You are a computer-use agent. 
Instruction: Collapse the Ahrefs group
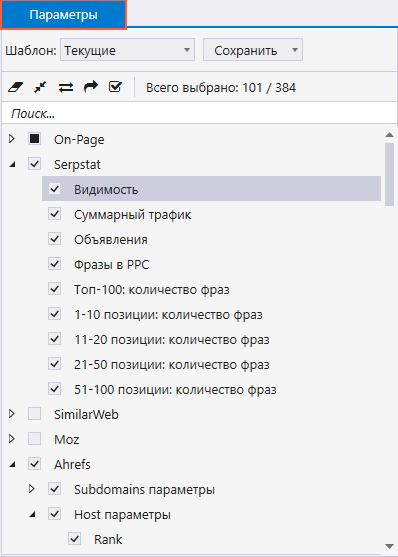(12, 464)
